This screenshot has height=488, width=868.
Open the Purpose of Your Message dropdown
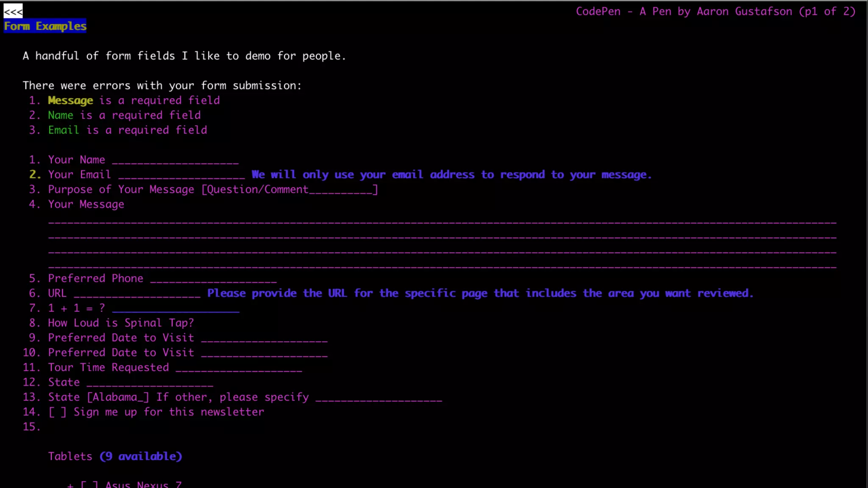tap(289, 190)
